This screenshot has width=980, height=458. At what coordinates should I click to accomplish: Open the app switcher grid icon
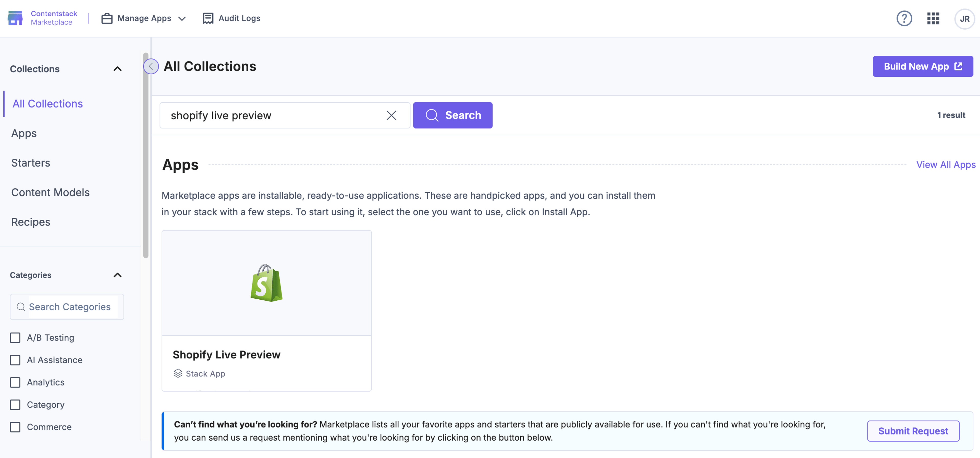[x=933, y=18]
